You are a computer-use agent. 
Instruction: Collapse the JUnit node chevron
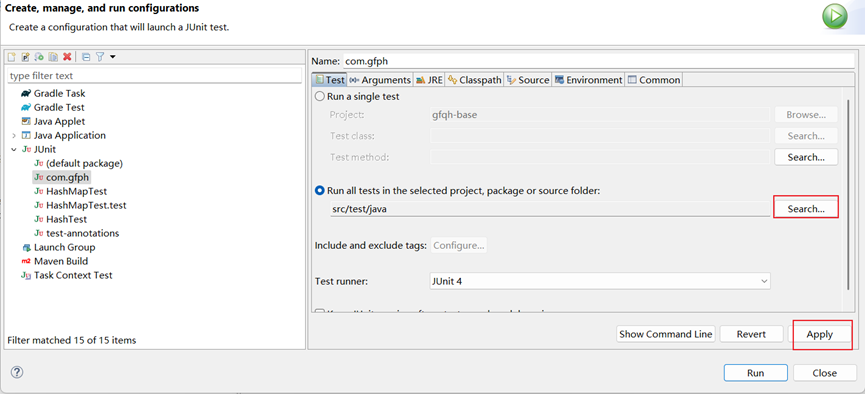[13, 149]
